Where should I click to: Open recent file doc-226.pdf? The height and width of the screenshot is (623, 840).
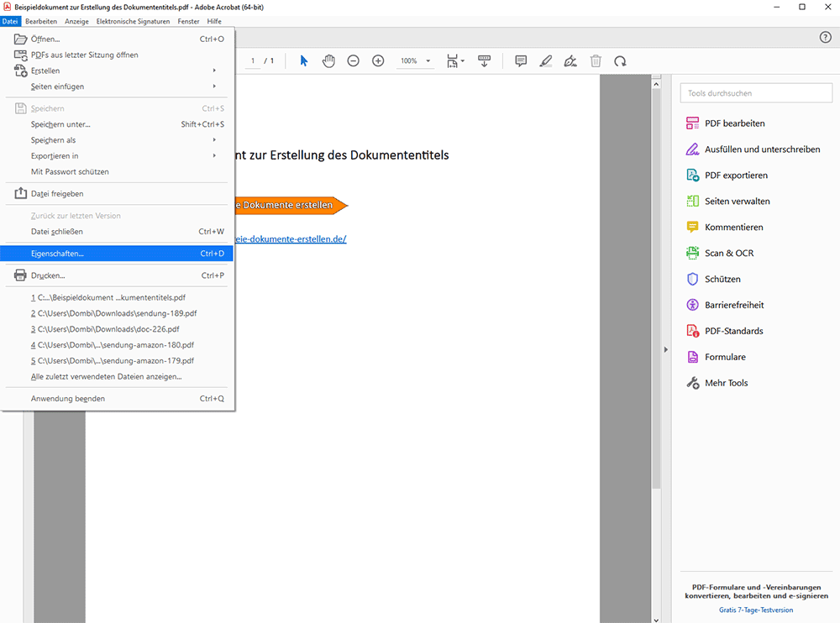pos(117,329)
